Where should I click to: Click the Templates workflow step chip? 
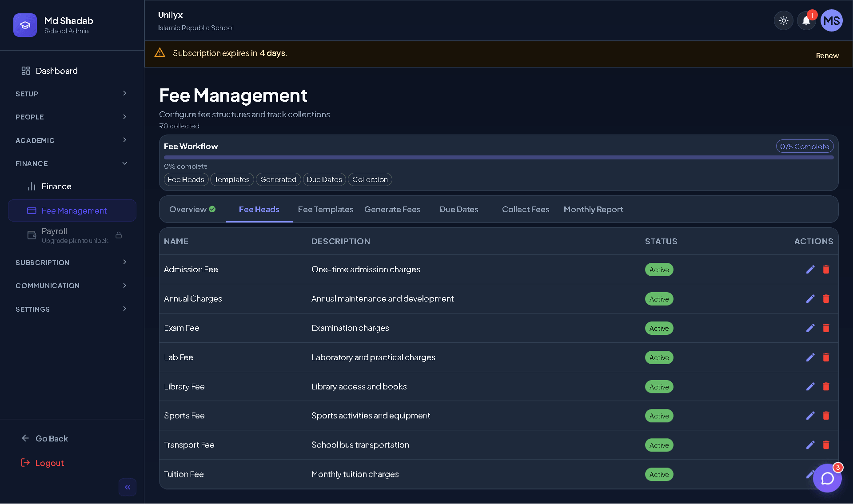[232, 179]
